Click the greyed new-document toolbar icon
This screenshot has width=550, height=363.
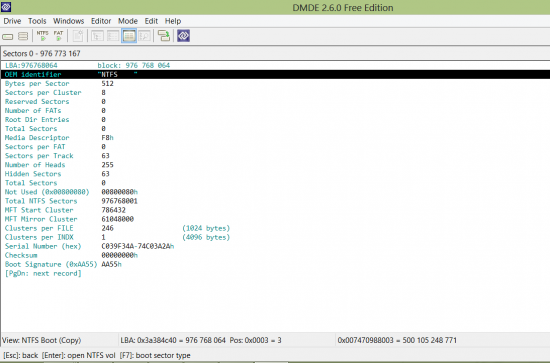click(x=78, y=35)
